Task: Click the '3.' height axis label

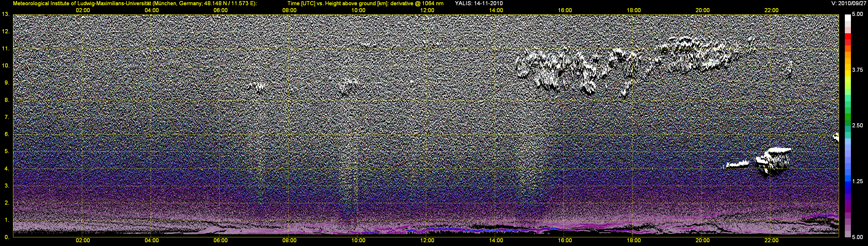Action: (7, 186)
